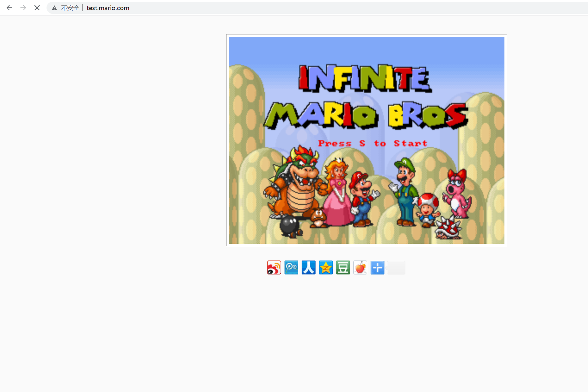Share to Sina Weibo icon
Viewport: 588px width, 392px height.
pyautogui.click(x=274, y=268)
